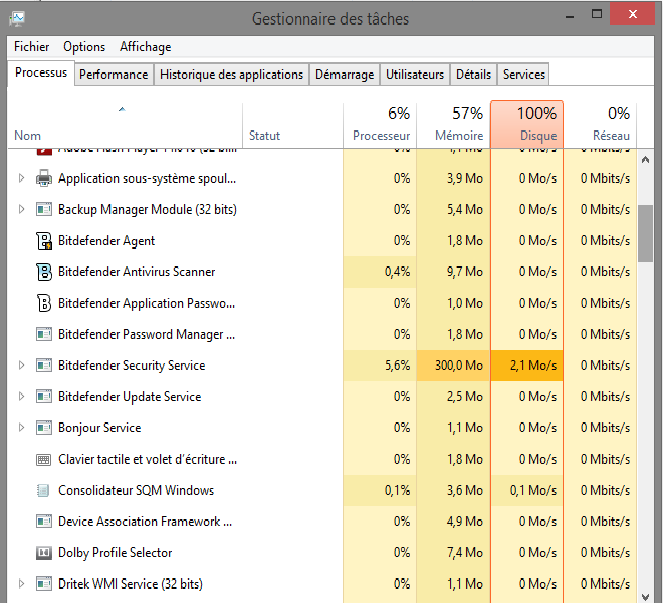The width and height of the screenshot is (663, 603).
Task: Expand Dritek WMI Service (32 bits)
Action: (x=21, y=584)
